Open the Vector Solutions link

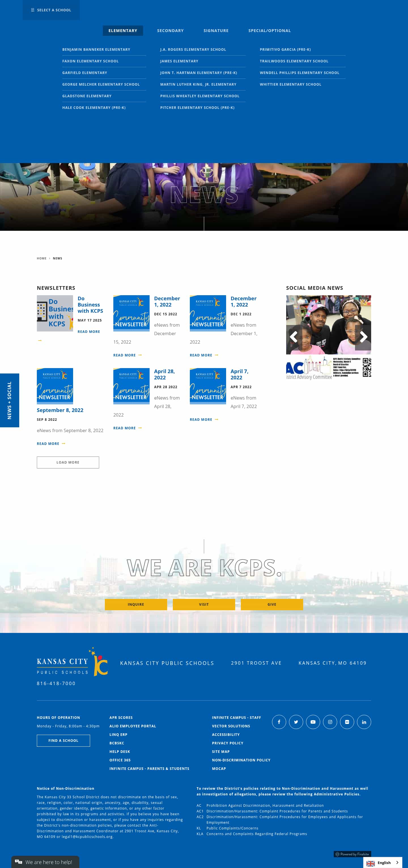coord(231,726)
